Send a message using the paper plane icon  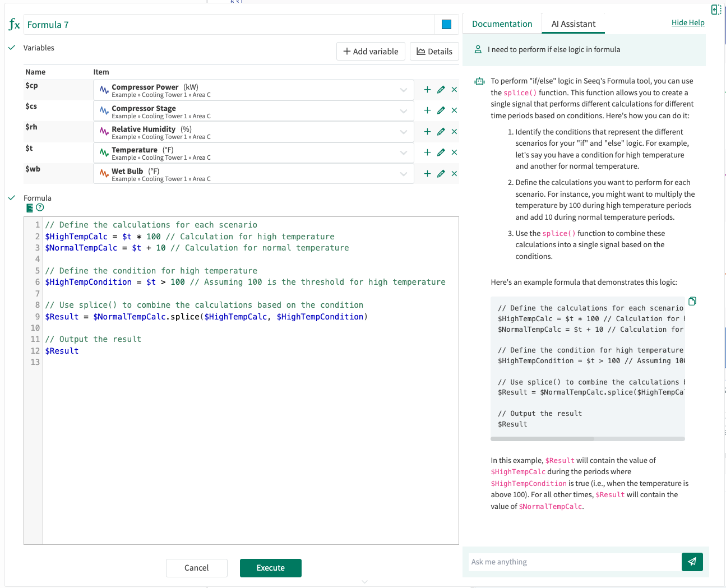coord(692,562)
